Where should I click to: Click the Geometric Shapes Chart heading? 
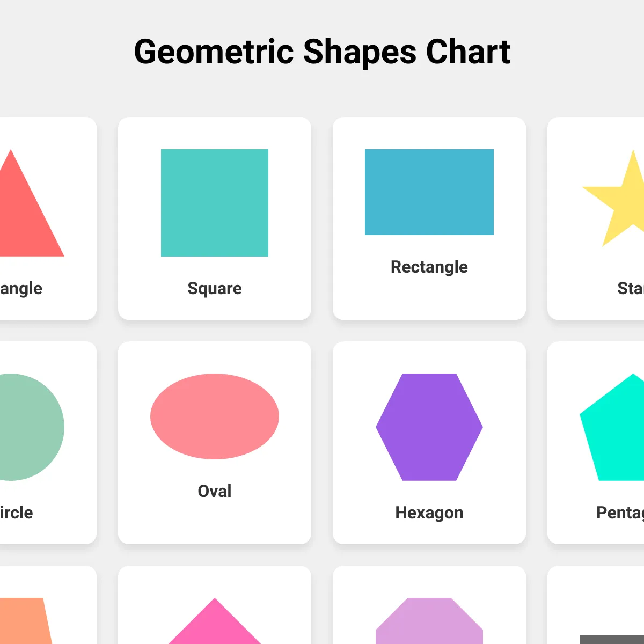point(322,52)
